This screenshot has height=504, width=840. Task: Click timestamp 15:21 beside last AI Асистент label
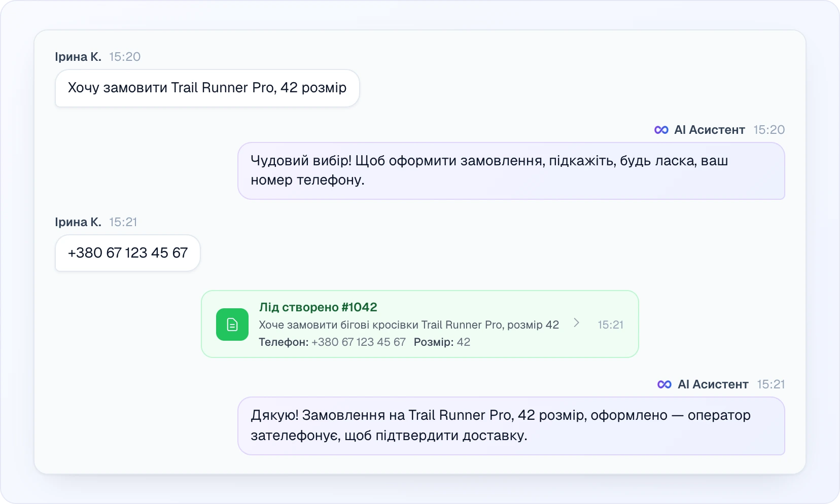coord(771,384)
